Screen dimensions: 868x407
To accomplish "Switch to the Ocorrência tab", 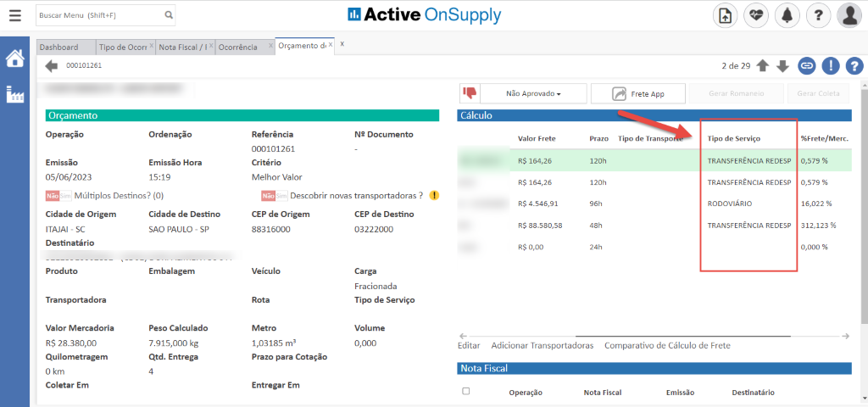I will click(x=237, y=47).
